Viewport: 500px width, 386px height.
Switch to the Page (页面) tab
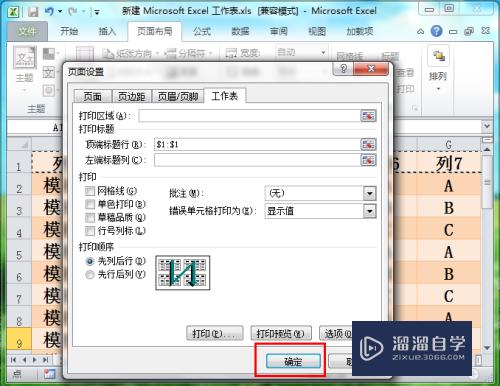tap(92, 96)
